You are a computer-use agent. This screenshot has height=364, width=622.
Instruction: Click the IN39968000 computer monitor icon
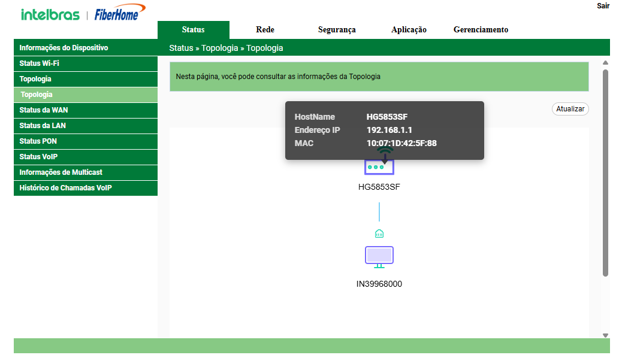[x=379, y=257]
